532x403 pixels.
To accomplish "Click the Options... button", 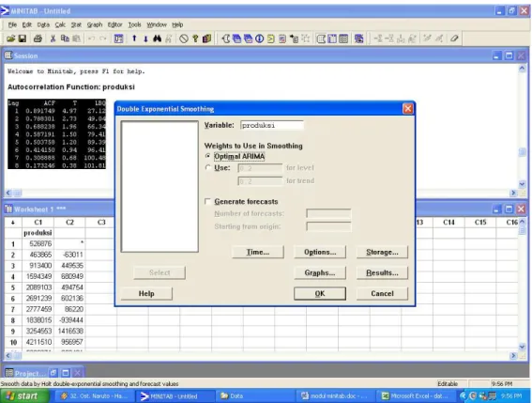I will click(320, 252).
